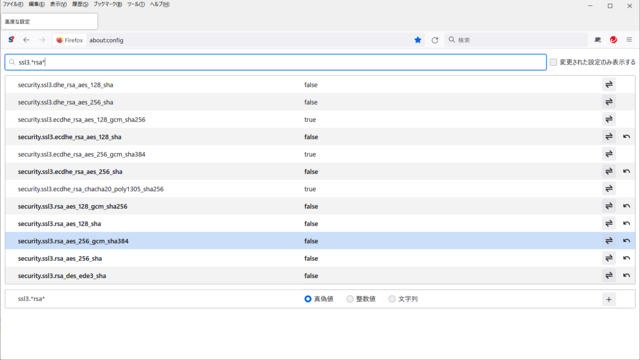Toggle security.ssl3.dhe_rsa_aes_256_sha value
The image size is (640, 360).
[x=609, y=102]
